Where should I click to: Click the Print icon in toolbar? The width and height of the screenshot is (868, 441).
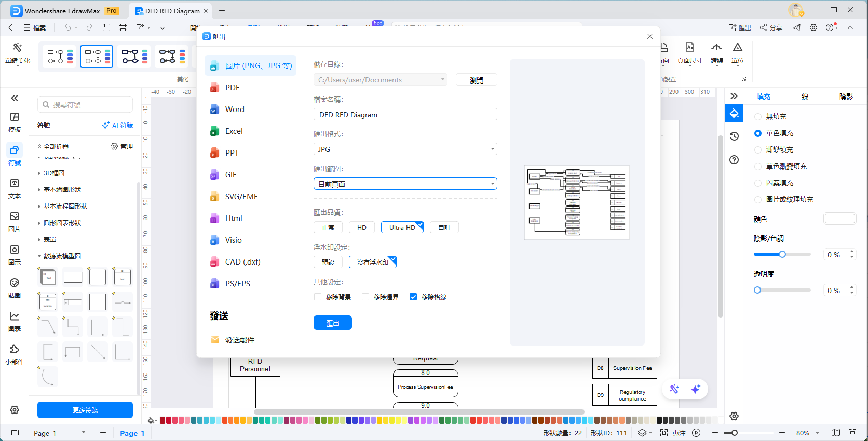tap(123, 27)
